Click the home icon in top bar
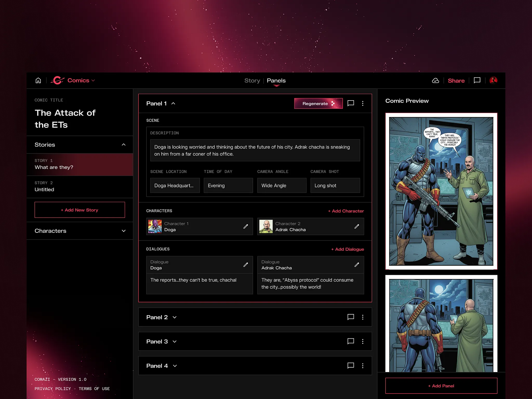The image size is (532, 399). pyautogui.click(x=38, y=81)
